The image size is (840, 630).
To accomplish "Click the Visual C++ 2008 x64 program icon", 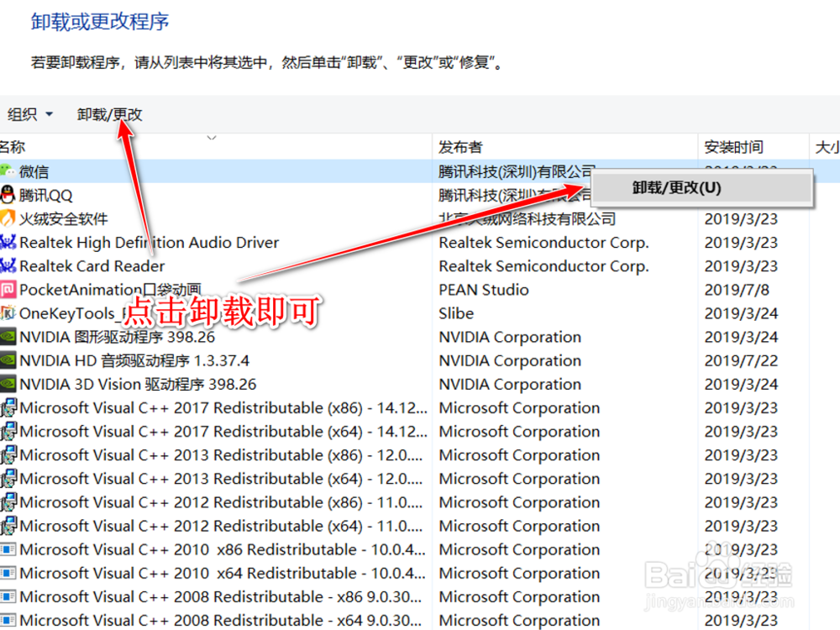I will (8, 620).
